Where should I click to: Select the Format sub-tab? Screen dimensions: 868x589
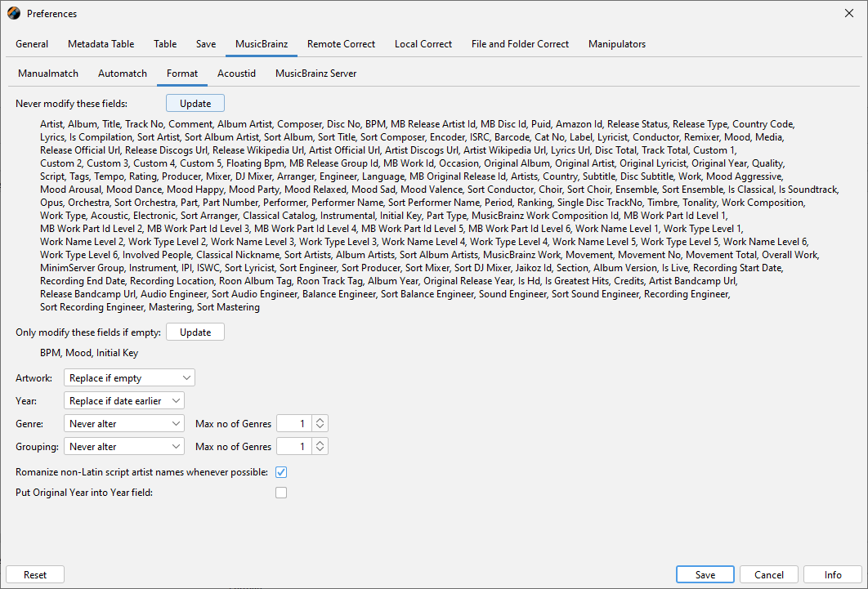click(x=182, y=74)
